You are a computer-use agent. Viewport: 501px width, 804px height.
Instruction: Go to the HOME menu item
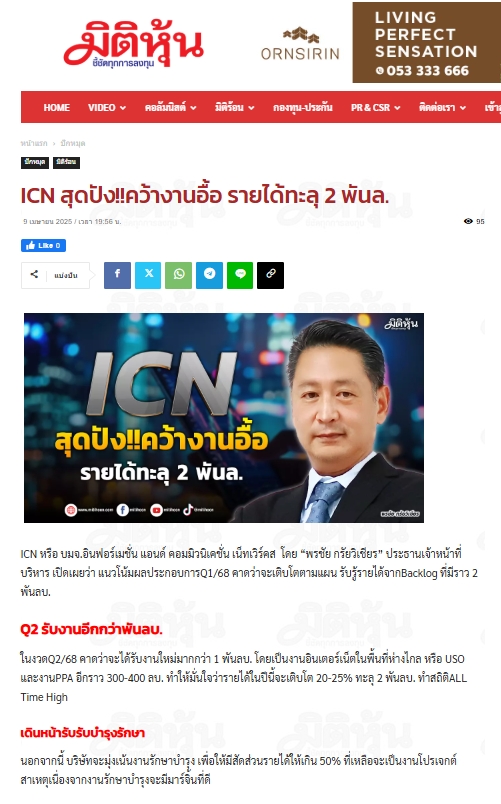click(x=56, y=108)
